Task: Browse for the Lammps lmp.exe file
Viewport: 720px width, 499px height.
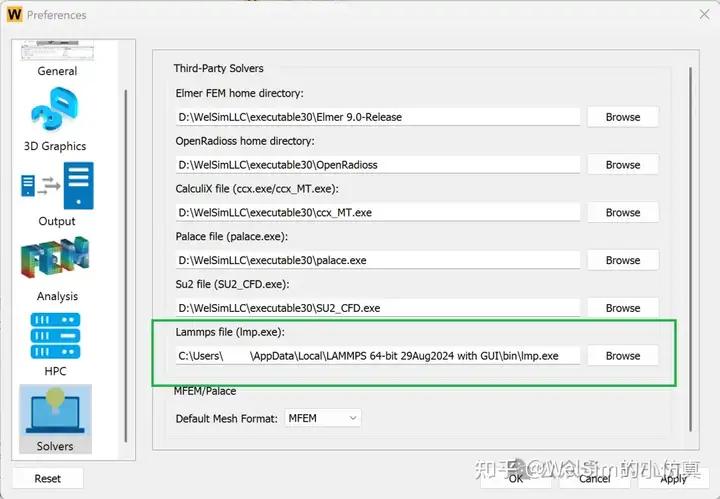Action: click(623, 356)
